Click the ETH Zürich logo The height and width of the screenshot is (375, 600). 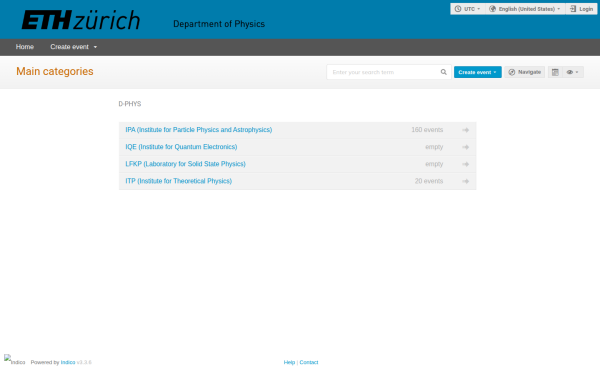[x=81, y=20]
